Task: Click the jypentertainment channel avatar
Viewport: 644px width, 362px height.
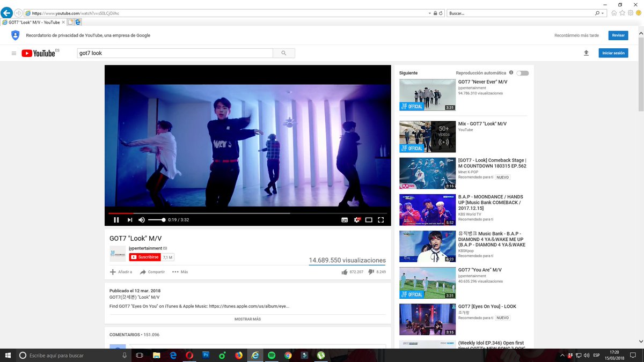Action: 118,254
